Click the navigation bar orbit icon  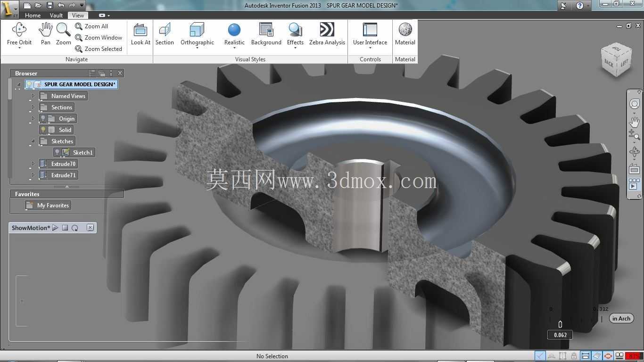click(635, 152)
